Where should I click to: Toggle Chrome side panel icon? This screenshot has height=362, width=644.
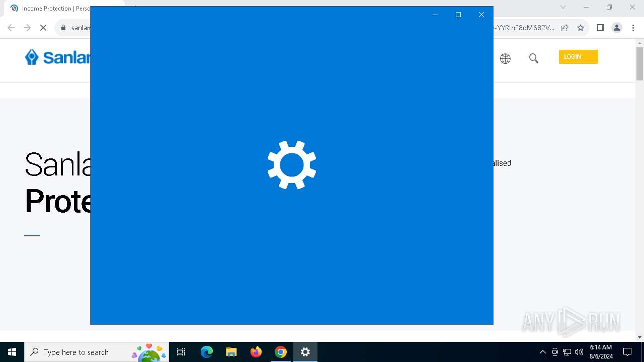600,28
